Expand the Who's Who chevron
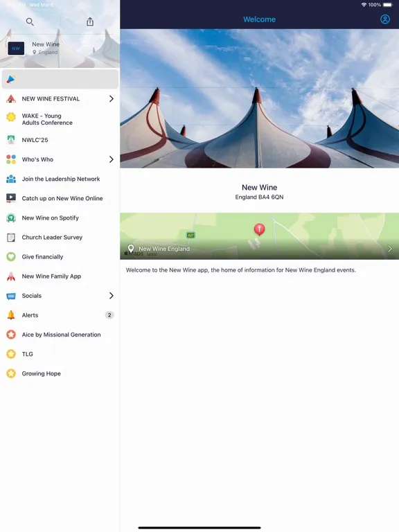The width and height of the screenshot is (399, 532). [112, 159]
